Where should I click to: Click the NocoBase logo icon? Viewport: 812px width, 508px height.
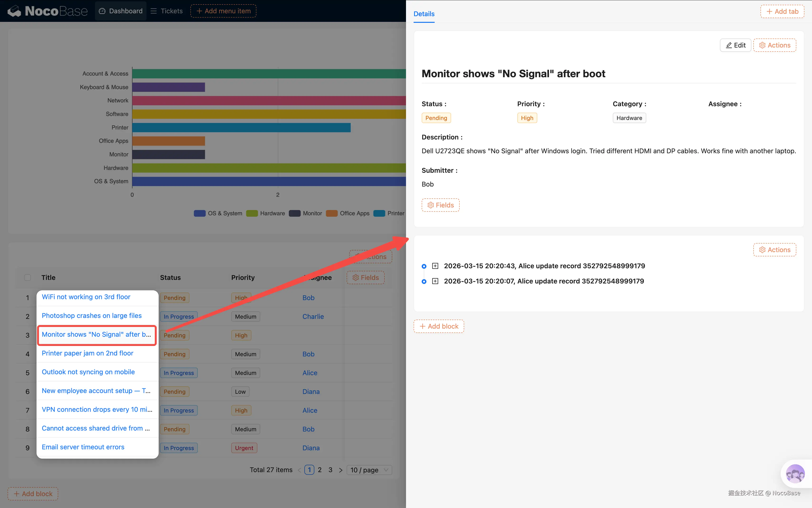click(x=14, y=11)
